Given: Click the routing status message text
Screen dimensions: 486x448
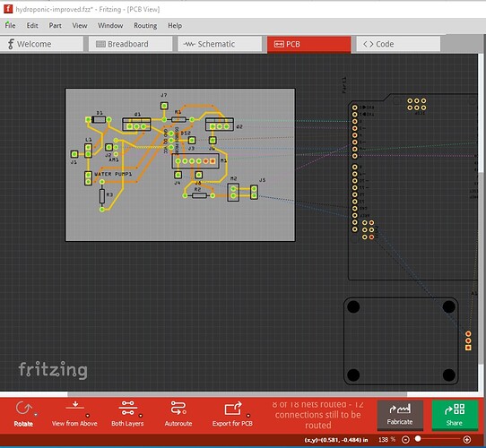Looking at the screenshot, I should [x=317, y=415].
